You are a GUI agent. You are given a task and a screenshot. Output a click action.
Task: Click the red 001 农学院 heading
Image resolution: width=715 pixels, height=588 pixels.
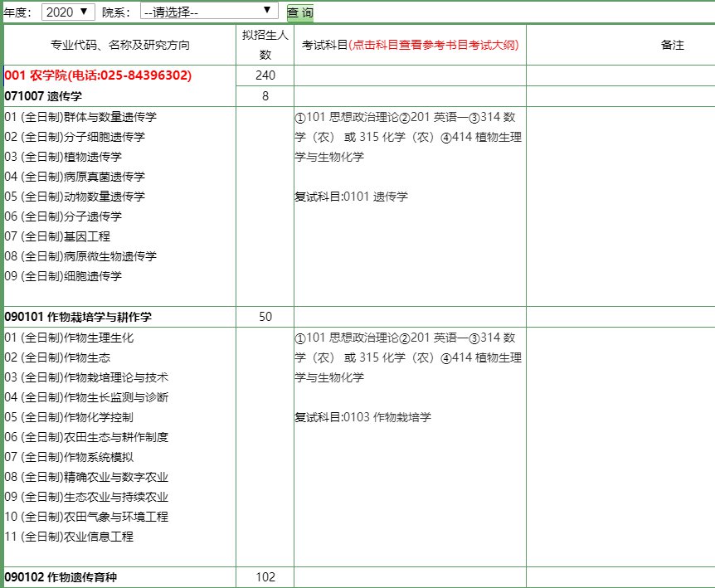tap(98, 75)
